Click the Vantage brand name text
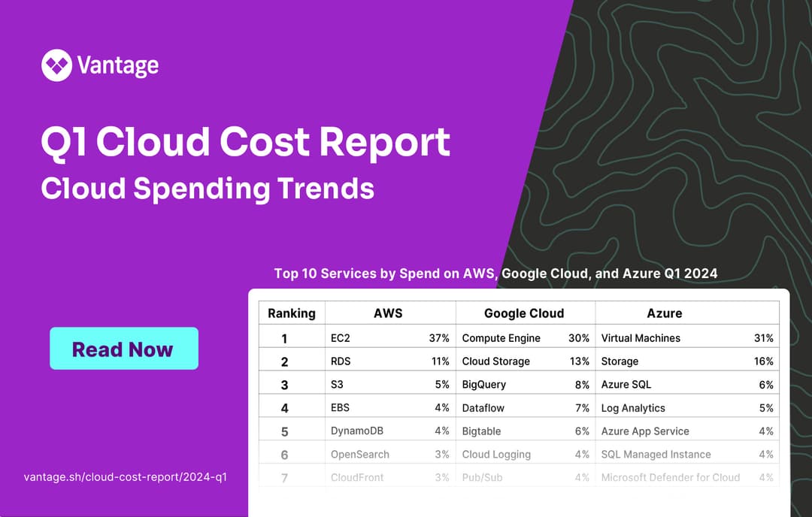Screen dimensions: 812x517 pyautogui.click(x=118, y=65)
